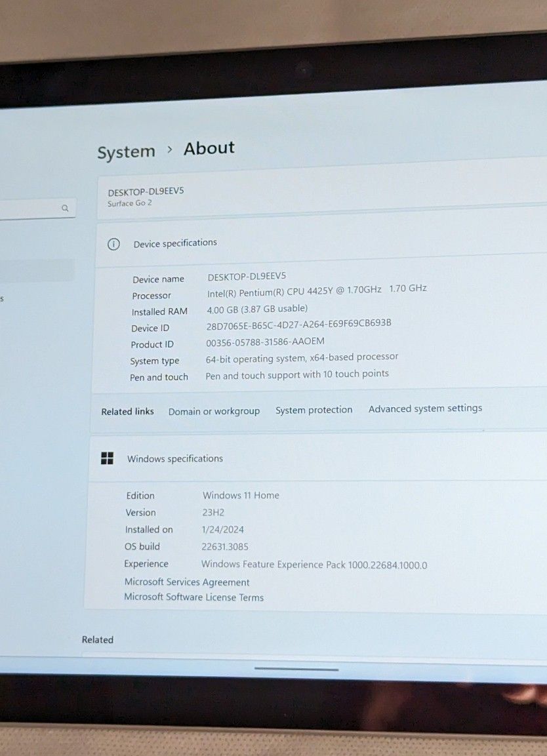The image size is (547, 756).
Task: Click the Device ID value text
Action: click(298, 324)
